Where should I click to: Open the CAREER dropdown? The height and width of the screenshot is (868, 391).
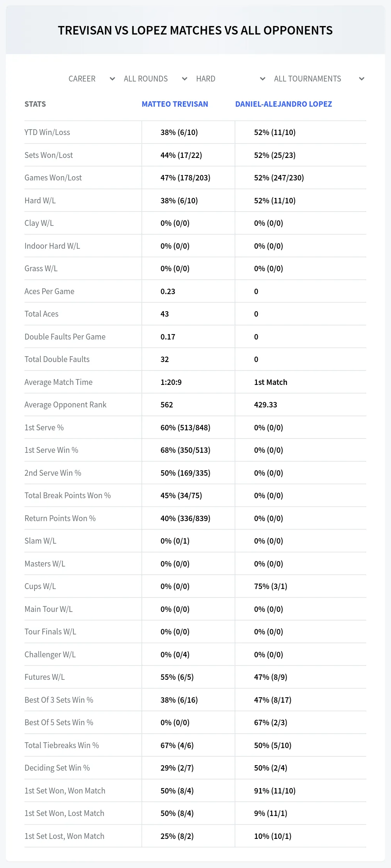tap(92, 79)
